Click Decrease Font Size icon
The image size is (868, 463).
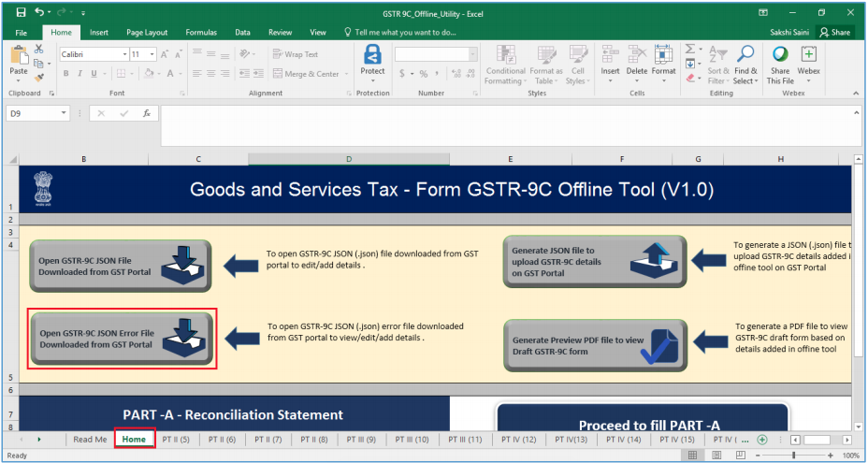tap(178, 54)
